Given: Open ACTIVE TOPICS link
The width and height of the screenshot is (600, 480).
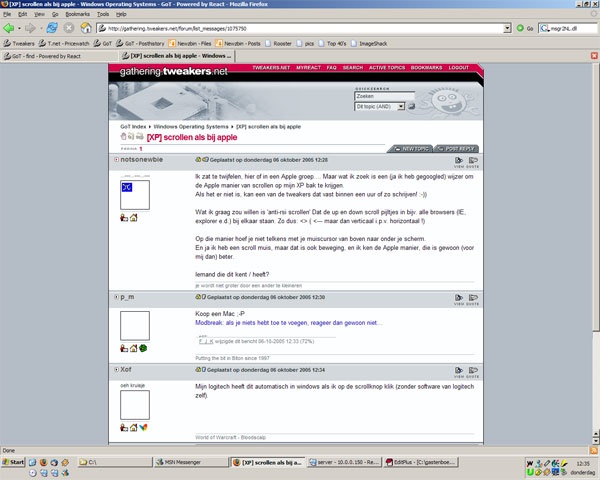Looking at the screenshot, I should click(x=387, y=68).
